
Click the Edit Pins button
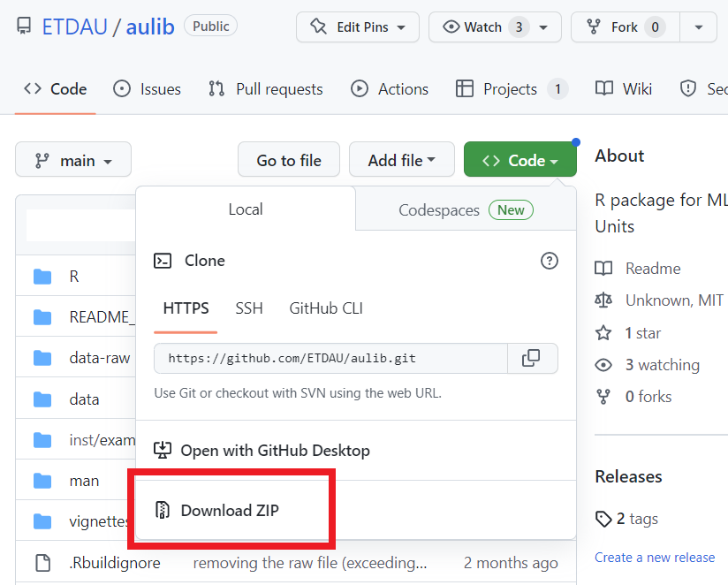tap(358, 27)
